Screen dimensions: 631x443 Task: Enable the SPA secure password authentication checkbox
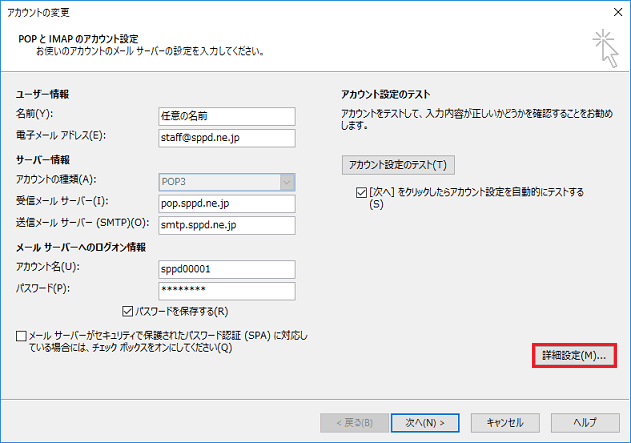(22, 338)
